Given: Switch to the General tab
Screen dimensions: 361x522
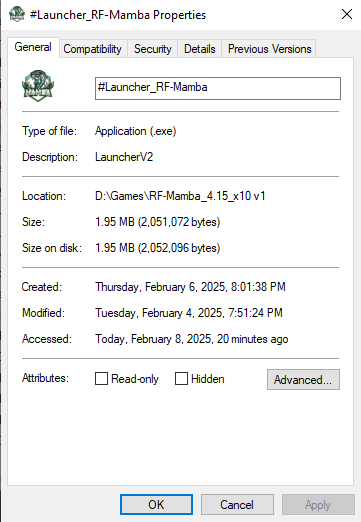Looking at the screenshot, I should [x=33, y=47].
